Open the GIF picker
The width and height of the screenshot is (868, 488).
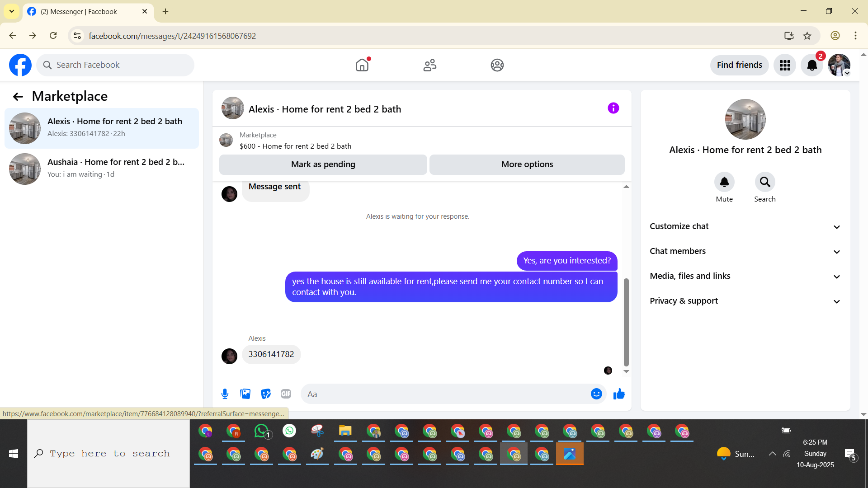point(286,394)
